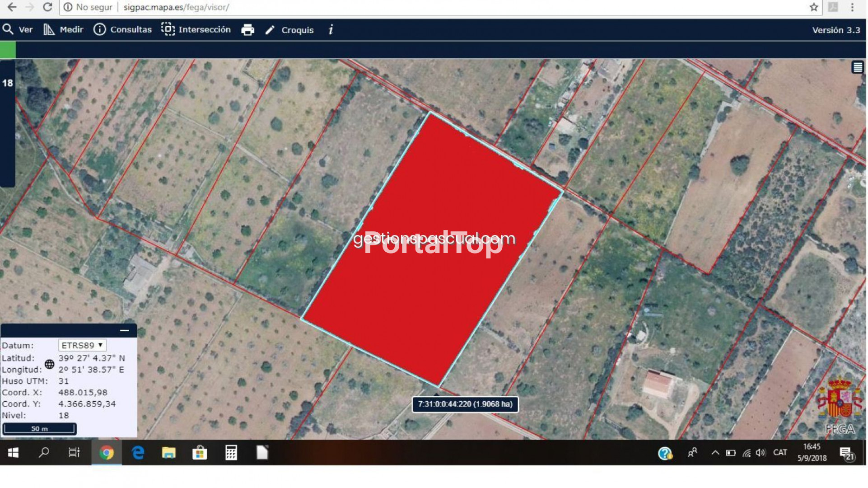Open the Ver search menu
This screenshot has height=488, width=868.
pos(18,30)
